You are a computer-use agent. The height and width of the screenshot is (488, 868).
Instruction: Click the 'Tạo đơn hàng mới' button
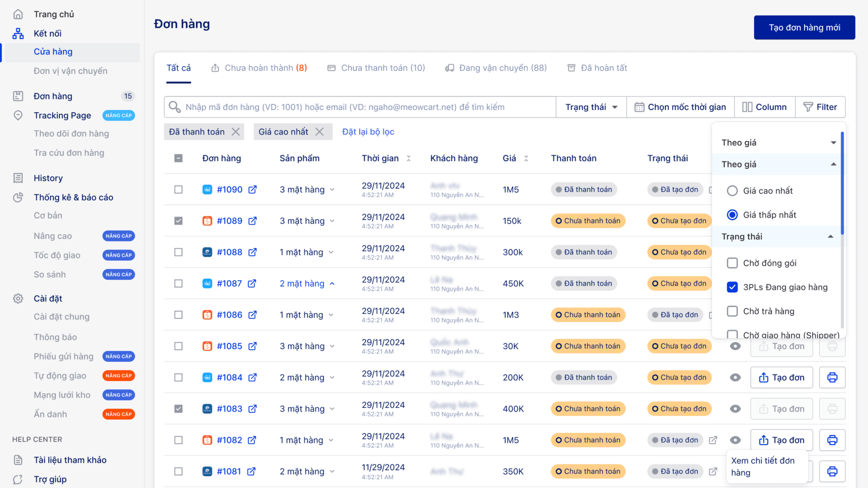[804, 28]
